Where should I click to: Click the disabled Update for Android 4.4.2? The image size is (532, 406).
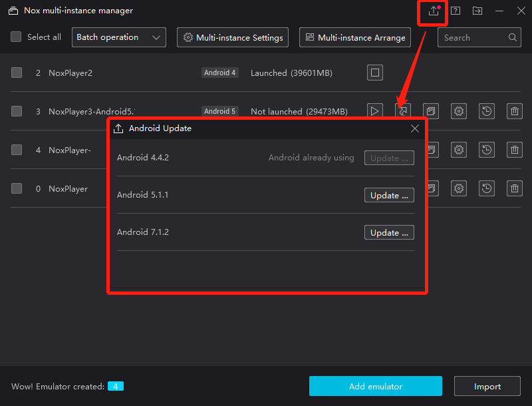(389, 158)
